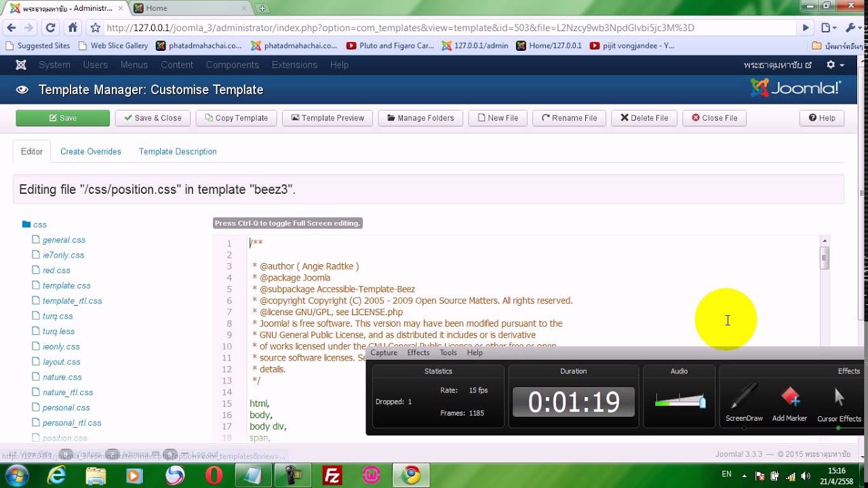
Task: Create a New File
Action: 498,118
